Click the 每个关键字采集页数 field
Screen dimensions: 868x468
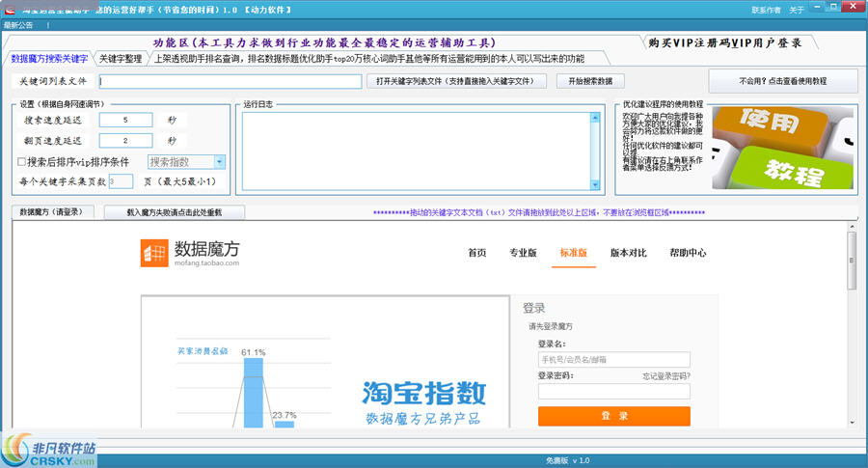[121, 181]
